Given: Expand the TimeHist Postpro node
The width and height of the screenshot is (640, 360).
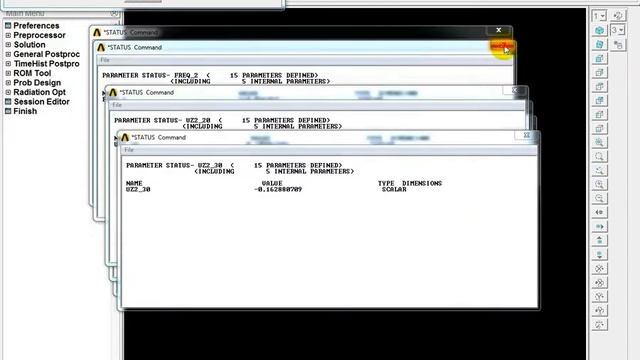Looking at the screenshot, I should tap(8, 64).
